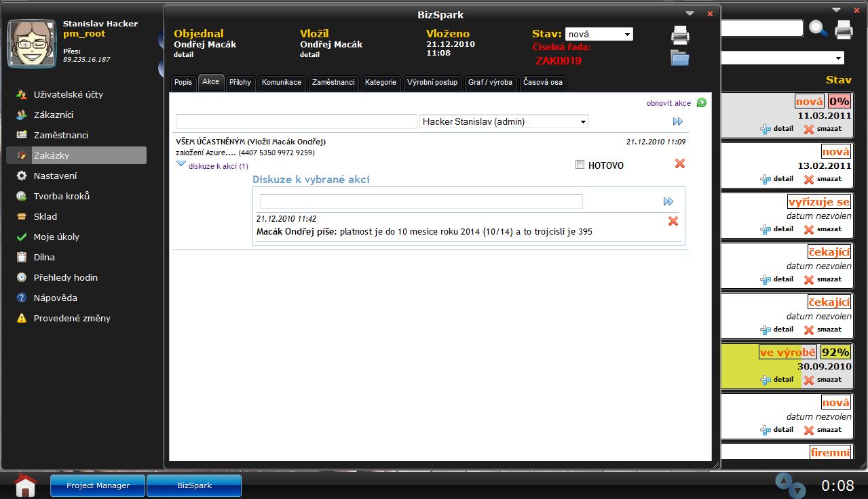Open the Výrobní postup tab
This screenshot has width=868, height=499.
(432, 82)
